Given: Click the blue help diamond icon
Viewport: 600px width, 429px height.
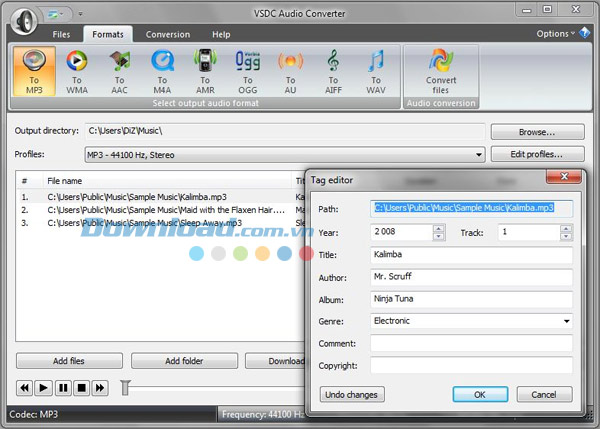Looking at the screenshot, I should [x=585, y=33].
